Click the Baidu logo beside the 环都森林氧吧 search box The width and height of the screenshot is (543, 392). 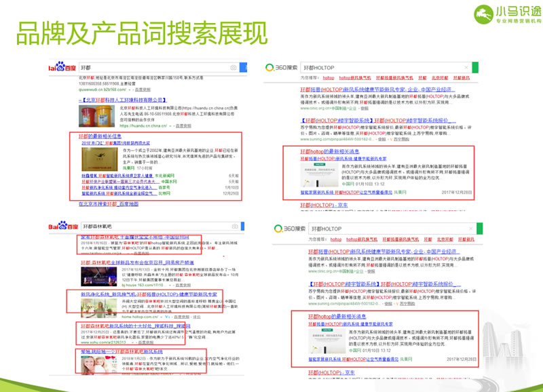(x=63, y=226)
